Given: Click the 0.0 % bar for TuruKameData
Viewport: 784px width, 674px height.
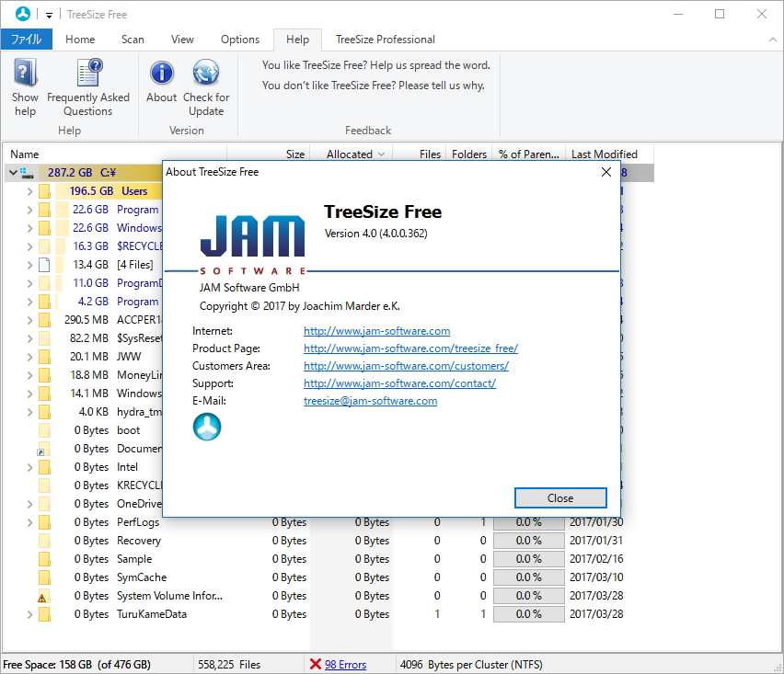Looking at the screenshot, I should 529,614.
